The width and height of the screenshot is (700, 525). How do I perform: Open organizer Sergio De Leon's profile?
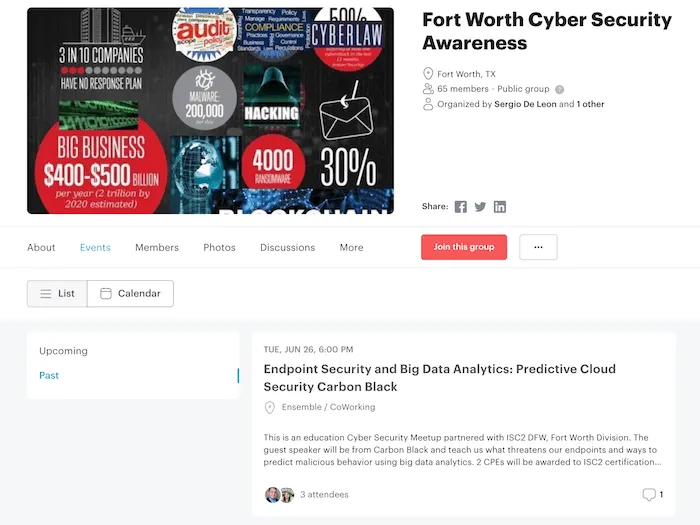(525, 104)
